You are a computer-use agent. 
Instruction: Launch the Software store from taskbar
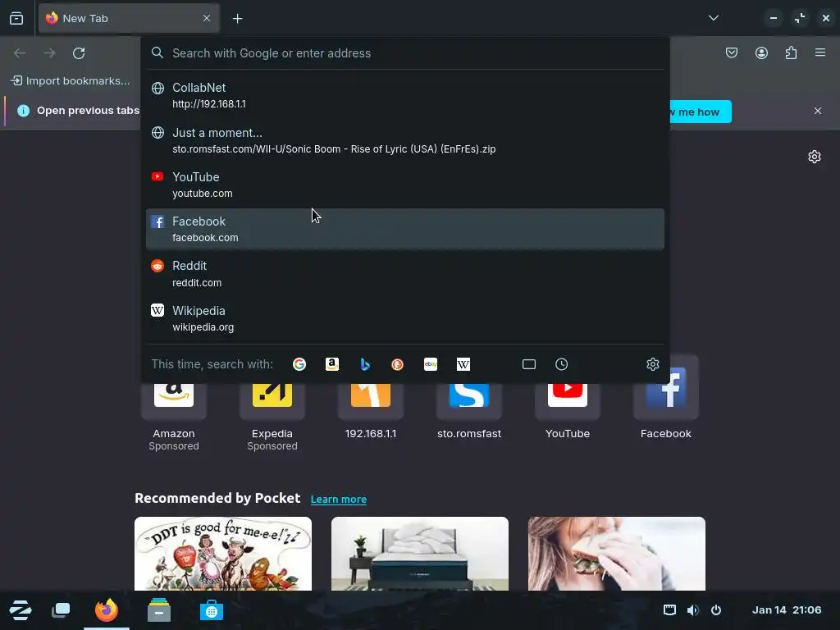point(212,610)
